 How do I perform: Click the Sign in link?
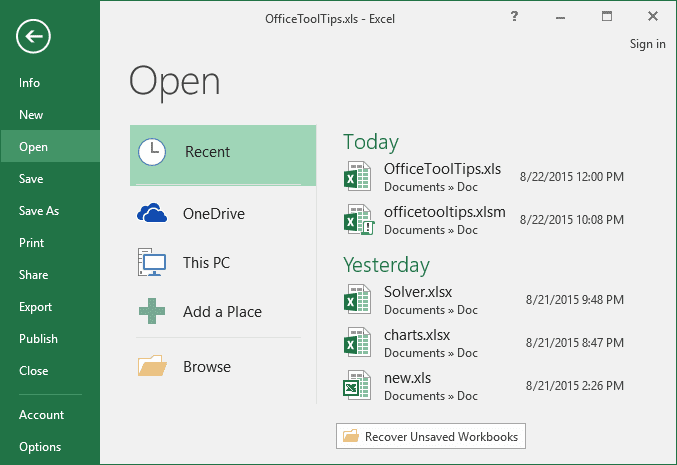tap(647, 44)
